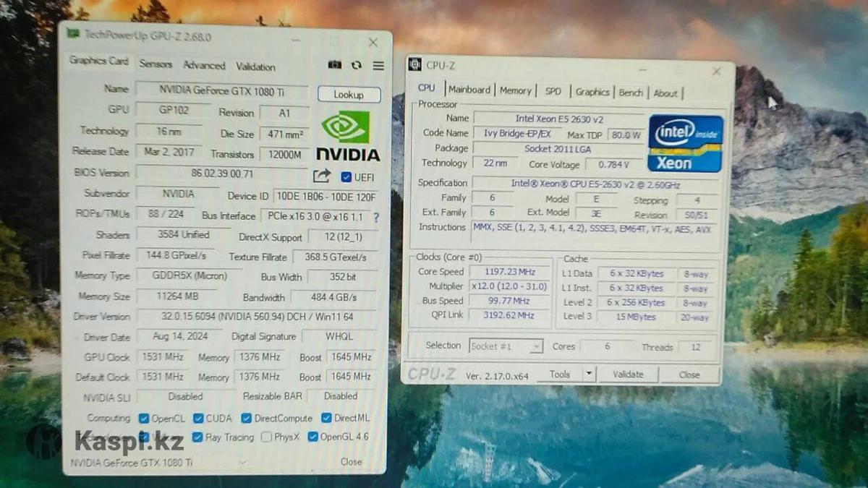The height and width of the screenshot is (488, 868).
Task: Click the BIOS export share icon
Action: point(321,176)
